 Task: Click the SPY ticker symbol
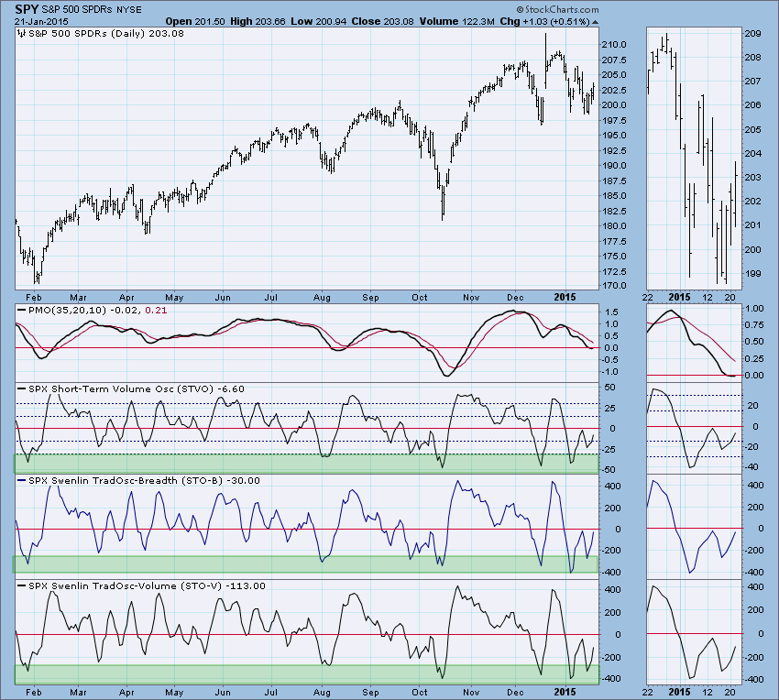[26, 9]
